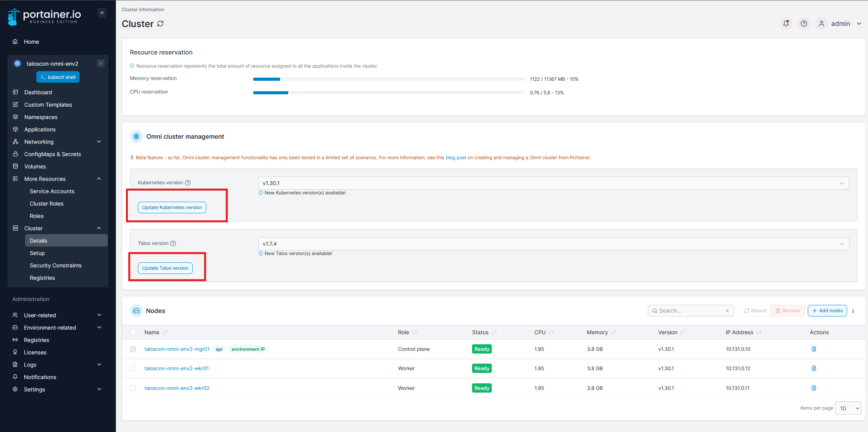The width and height of the screenshot is (868, 432).
Task: Sort nodes by Memory column
Action: (x=601, y=332)
